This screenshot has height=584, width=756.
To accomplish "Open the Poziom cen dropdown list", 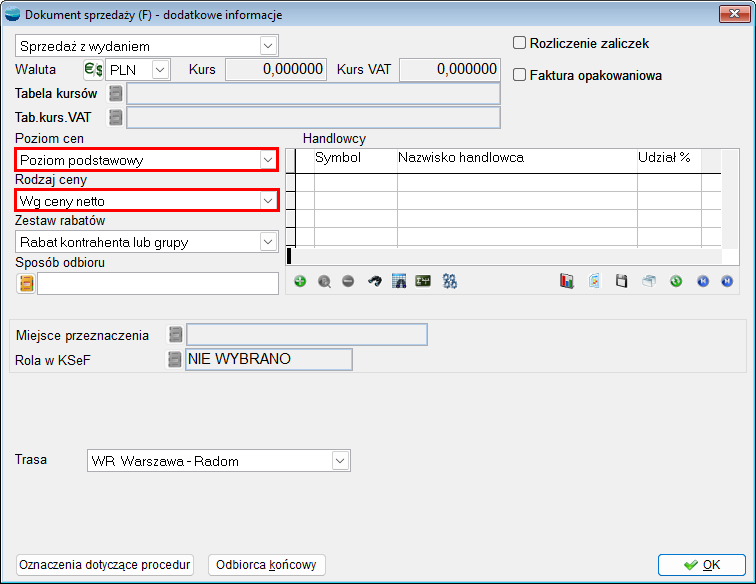I will tap(267, 160).
